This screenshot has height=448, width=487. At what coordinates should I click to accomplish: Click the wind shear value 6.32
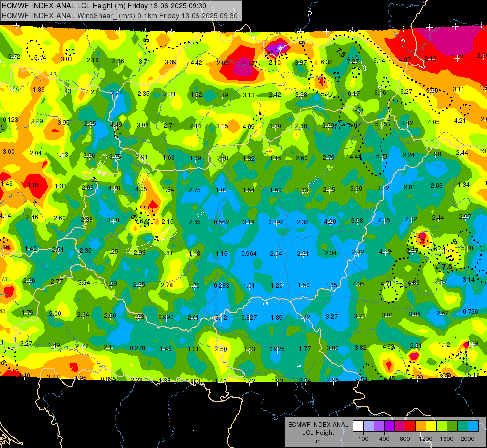[327, 62]
